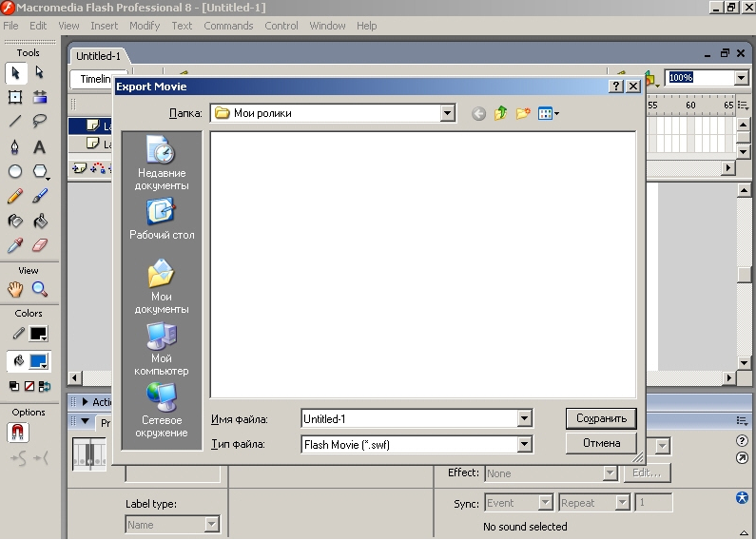This screenshot has width=756, height=540.
Task: Select the Subselection tool
Action: click(x=40, y=73)
